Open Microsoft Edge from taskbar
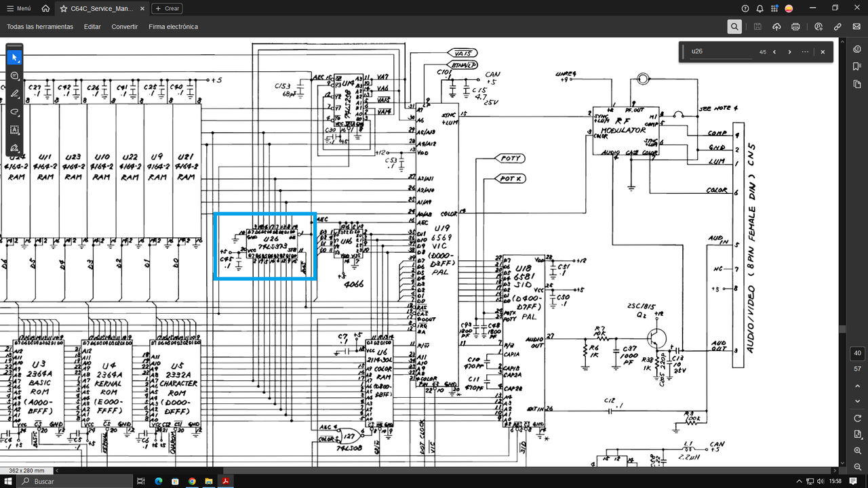Viewport: 868px width, 488px height. (x=159, y=481)
